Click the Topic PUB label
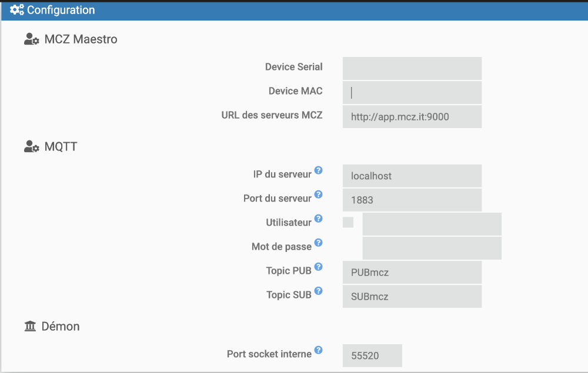The width and height of the screenshot is (588, 373). [289, 271]
